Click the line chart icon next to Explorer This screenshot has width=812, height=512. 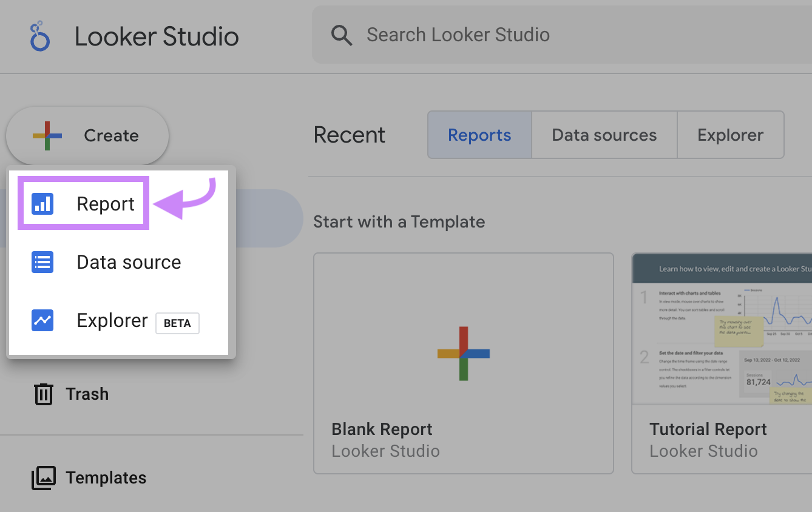click(41, 320)
